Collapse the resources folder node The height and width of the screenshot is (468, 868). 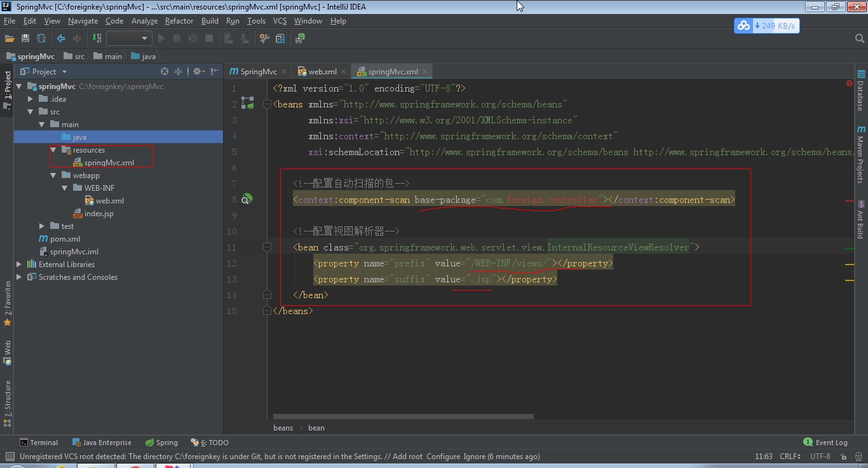point(53,150)
